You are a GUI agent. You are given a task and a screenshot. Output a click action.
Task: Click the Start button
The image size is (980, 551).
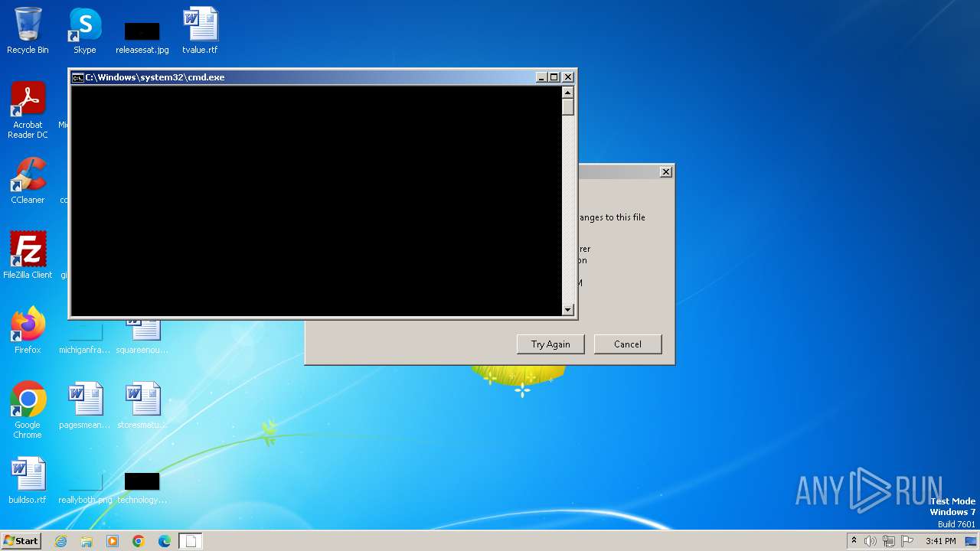tap(21, 541)
